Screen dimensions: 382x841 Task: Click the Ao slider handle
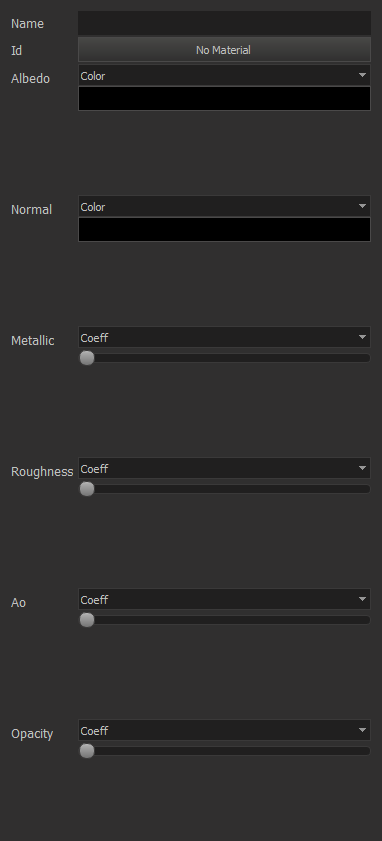pos(87,619)
